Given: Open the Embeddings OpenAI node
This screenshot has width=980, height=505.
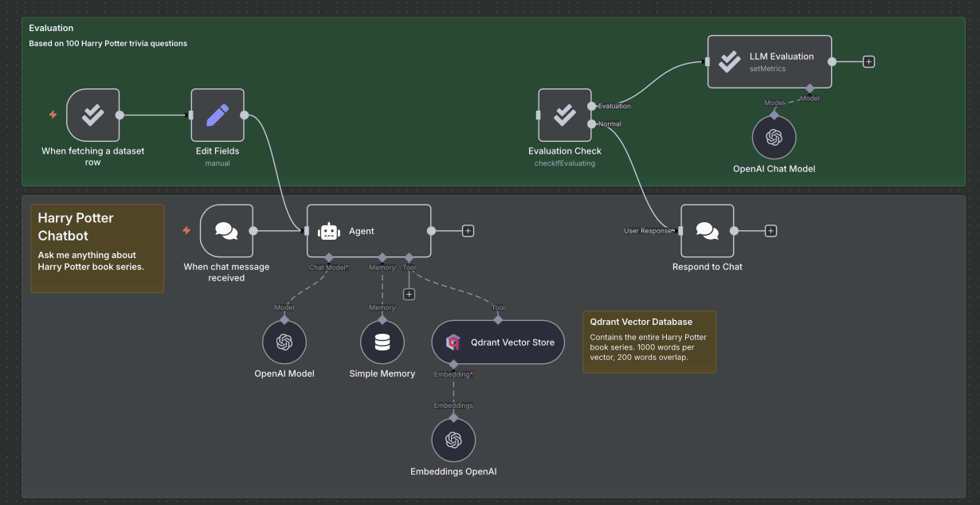Looking at the screenshot, I should pos(453,440).
